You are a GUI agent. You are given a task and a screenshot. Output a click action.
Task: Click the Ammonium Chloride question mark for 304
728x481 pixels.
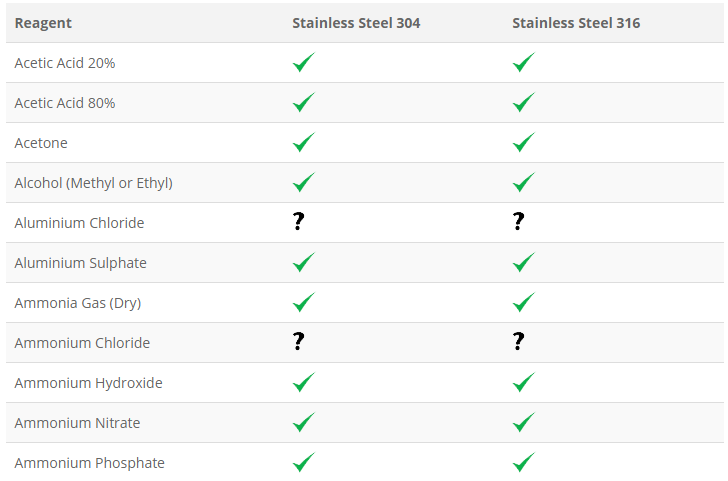coord(299,341)
